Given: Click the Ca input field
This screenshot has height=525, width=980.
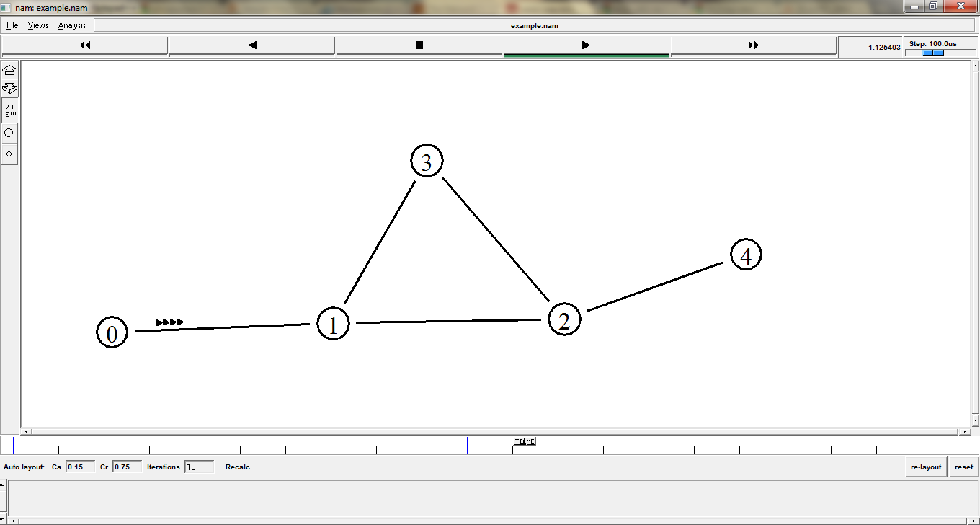Looking at the screenshot, I should 80,467.
